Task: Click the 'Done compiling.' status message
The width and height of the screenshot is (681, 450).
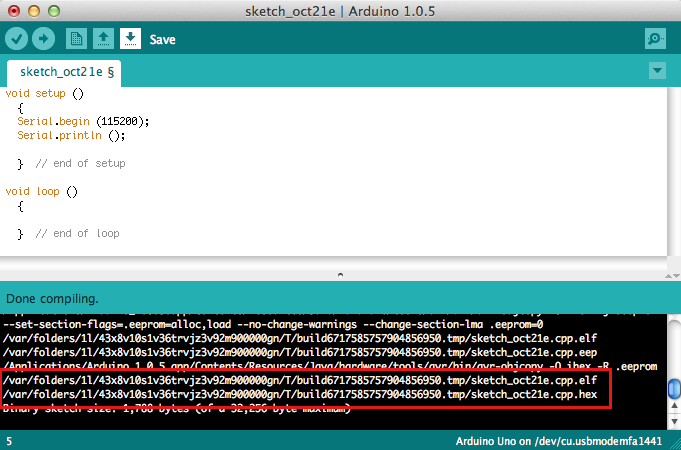Action: point(53,299)
